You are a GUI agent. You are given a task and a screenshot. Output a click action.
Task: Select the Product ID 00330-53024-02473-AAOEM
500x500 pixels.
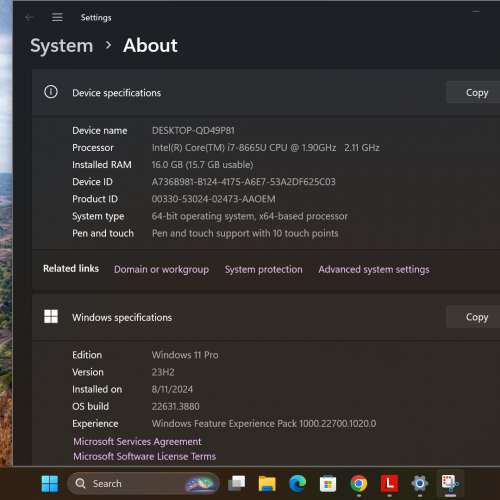coord(213,199)
